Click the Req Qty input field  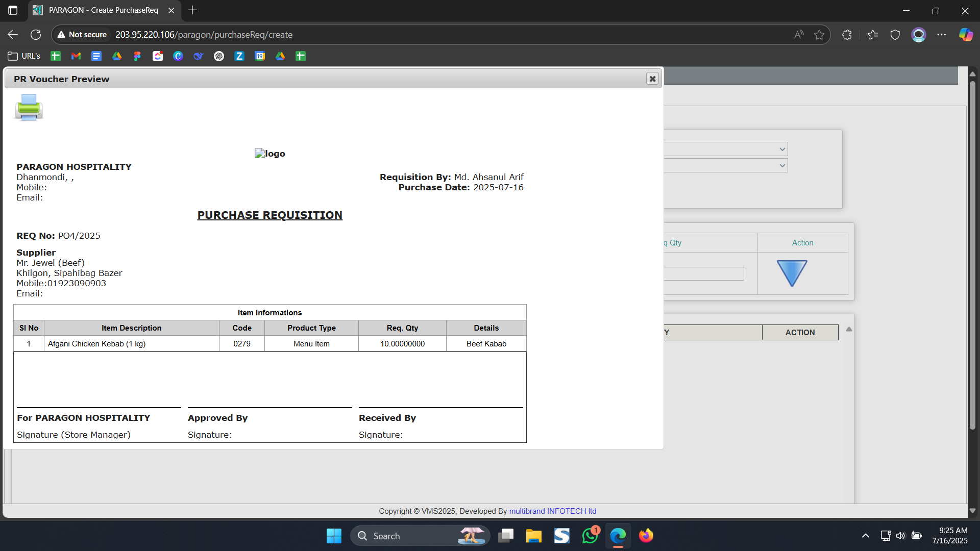pyautogui.click(x=704, y=274)
